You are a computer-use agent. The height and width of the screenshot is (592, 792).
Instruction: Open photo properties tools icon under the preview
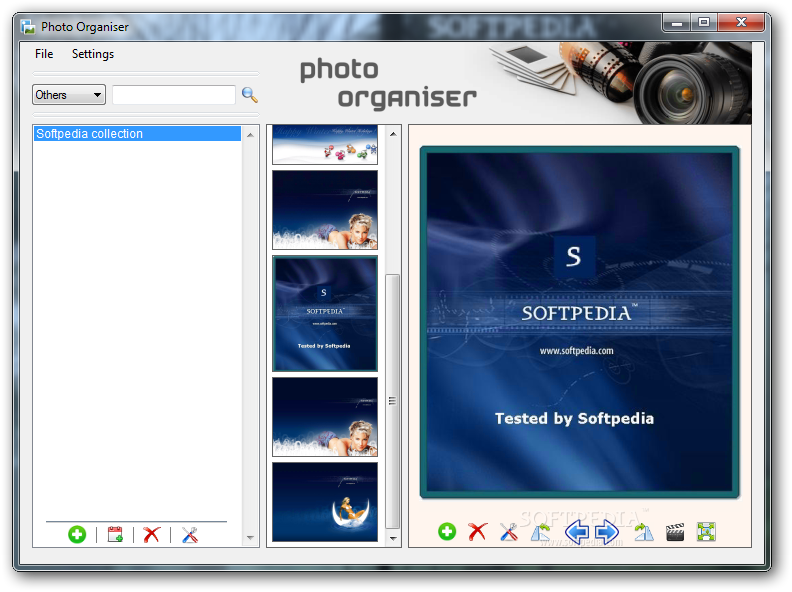click(x=509, y=532)
